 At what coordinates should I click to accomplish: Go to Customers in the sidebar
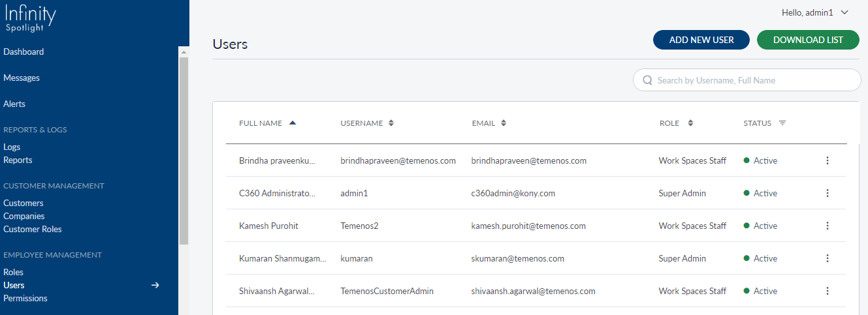coord(24,203)
